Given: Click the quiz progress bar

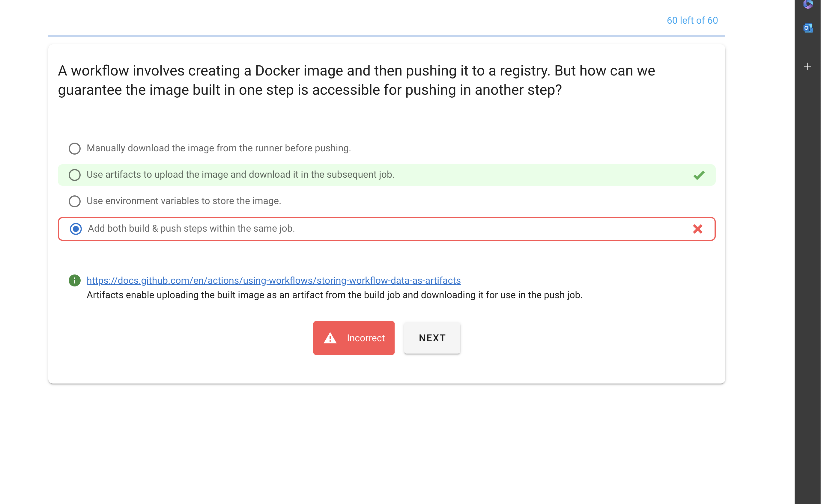Looking at the screenshot, I should tap(387, 36).
